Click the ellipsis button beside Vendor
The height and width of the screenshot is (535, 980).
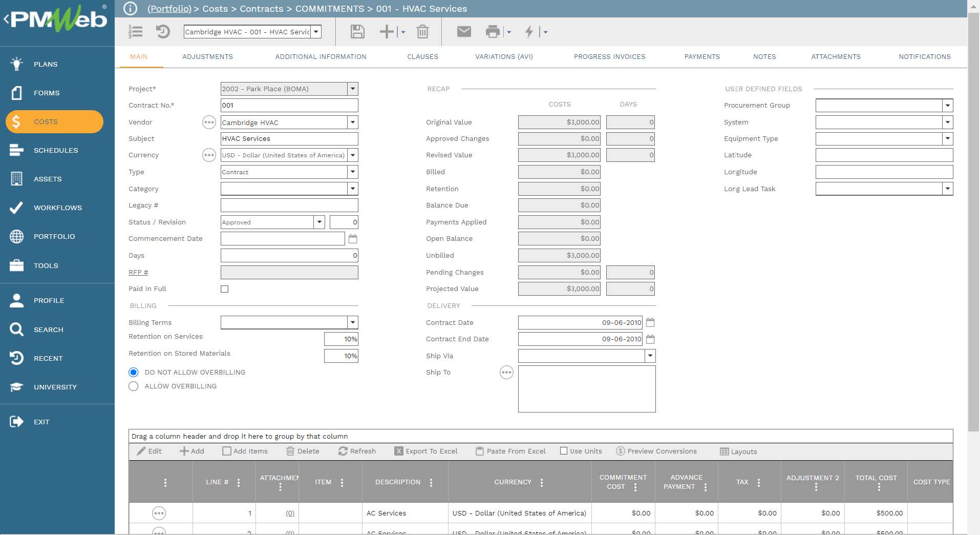click(209, 122)
